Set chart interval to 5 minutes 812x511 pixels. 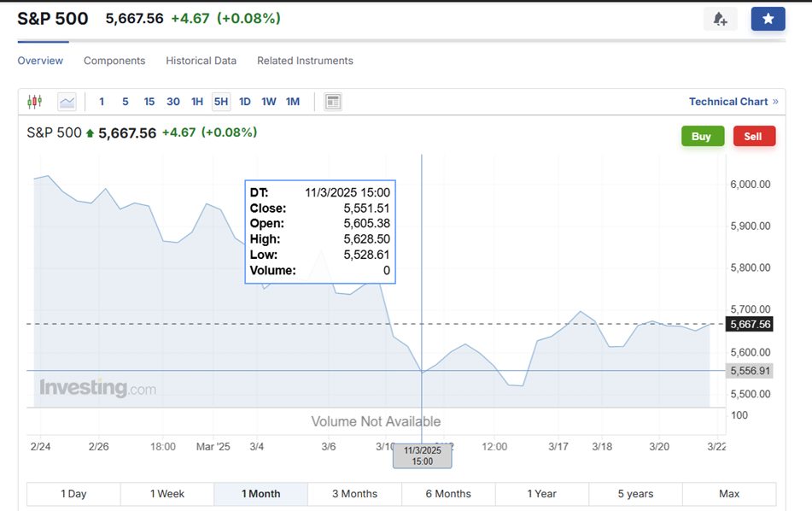pos(126,102)
